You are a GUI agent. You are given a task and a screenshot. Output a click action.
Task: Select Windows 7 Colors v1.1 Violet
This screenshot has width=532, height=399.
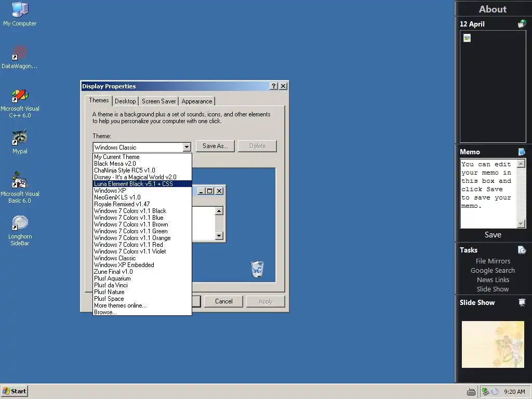(x=142, y=251)
